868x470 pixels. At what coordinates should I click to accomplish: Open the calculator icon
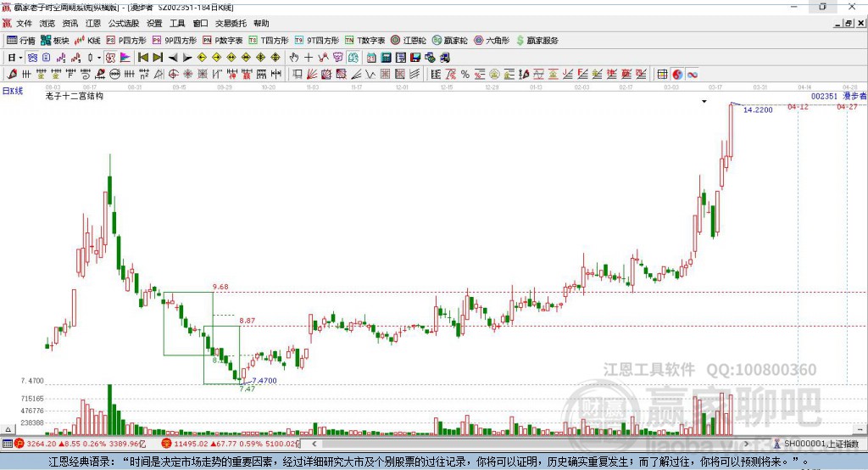tap(386, 58)
